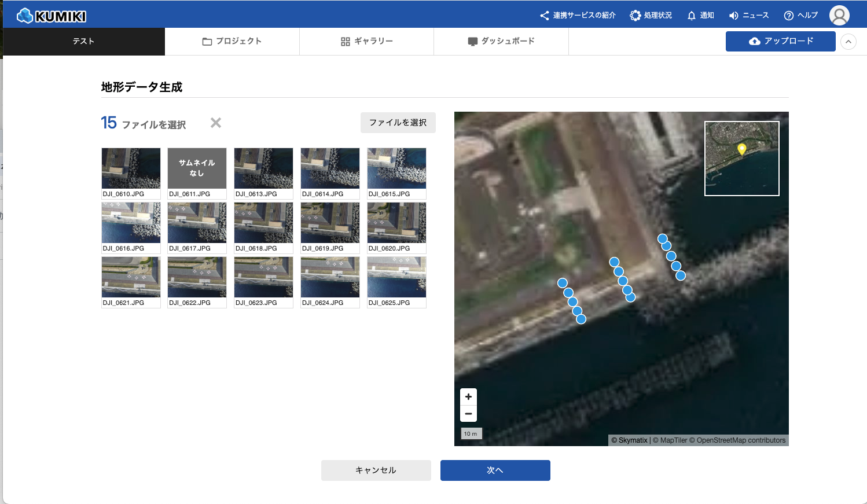Image resolution: width=867 pixels, height=504 pixels.
Task: Open the linked services share icon
Action: coord(544,16)
